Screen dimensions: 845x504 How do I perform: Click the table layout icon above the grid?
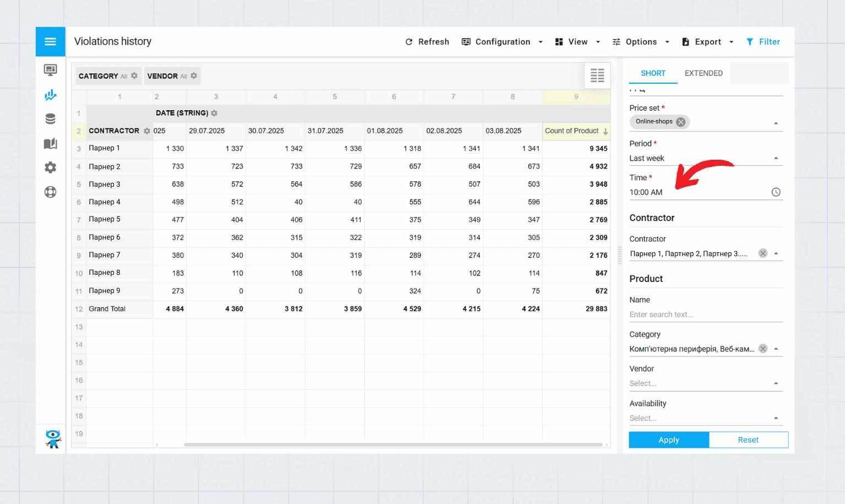click(x=597, y=75)
